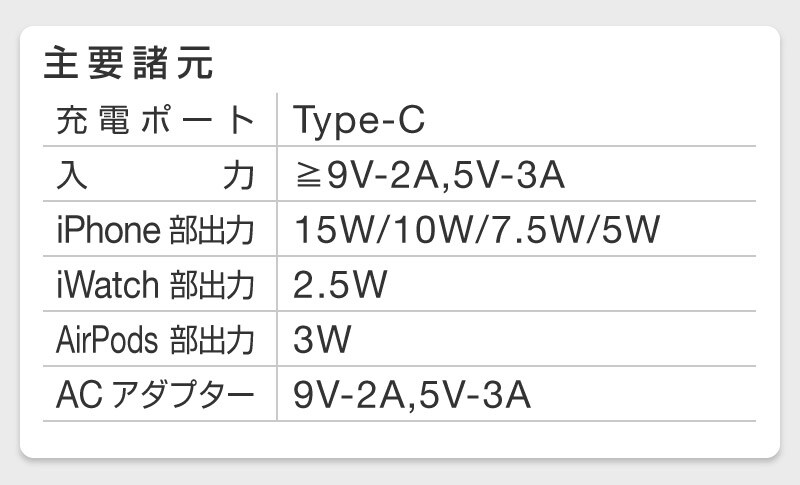Click the ≧ symbol in the input value

(x=309, y=176)
